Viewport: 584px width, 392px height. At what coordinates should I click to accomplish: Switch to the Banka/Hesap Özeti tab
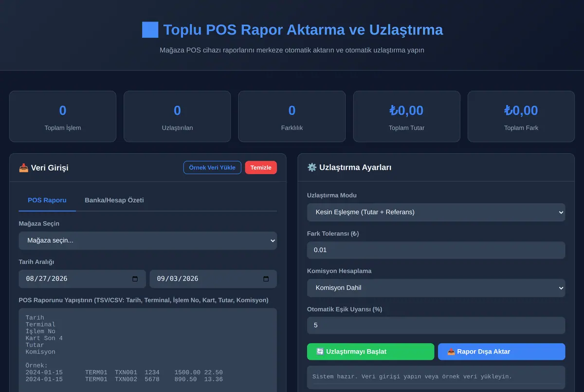[x=114, y=200]
